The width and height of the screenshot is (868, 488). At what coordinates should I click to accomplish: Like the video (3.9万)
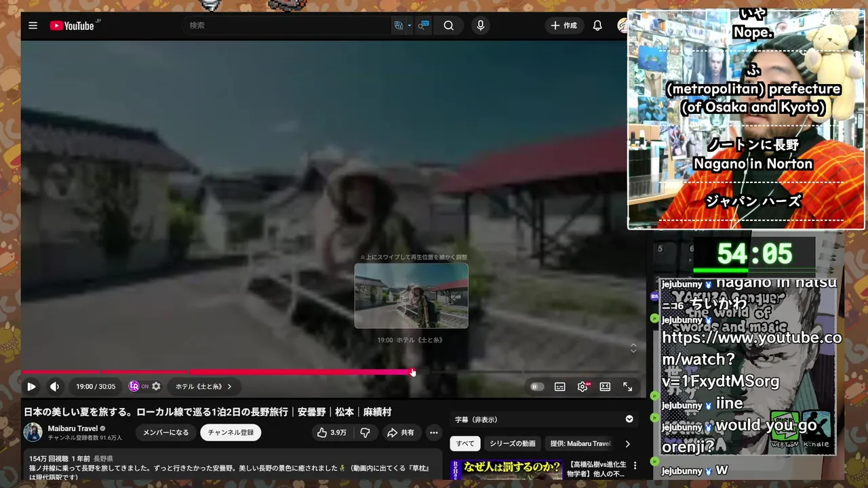(x=332, y=432)
